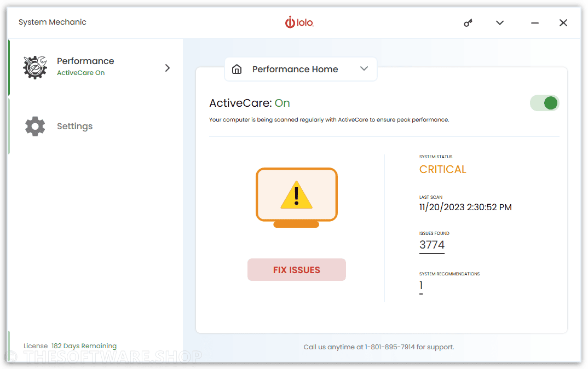Close the System Mechanic window
This screenshot has width=588, height=369.
click(x=563, y=23)
